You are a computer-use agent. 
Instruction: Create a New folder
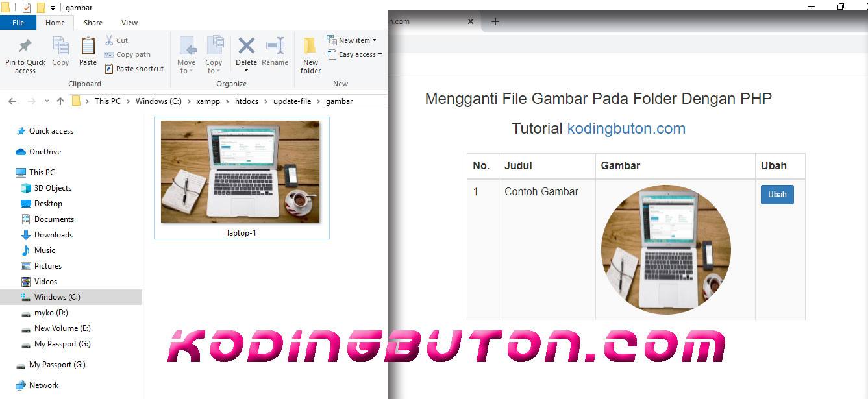(310, 56)
